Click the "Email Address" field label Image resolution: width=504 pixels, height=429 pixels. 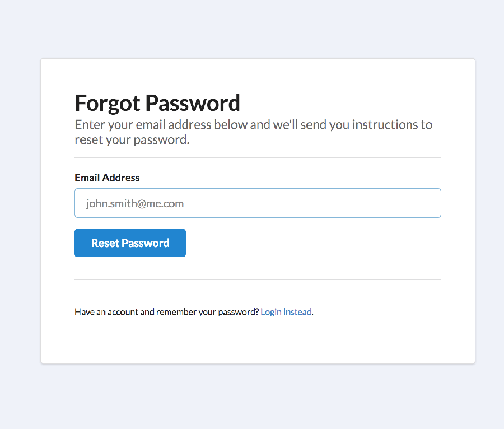107,178
